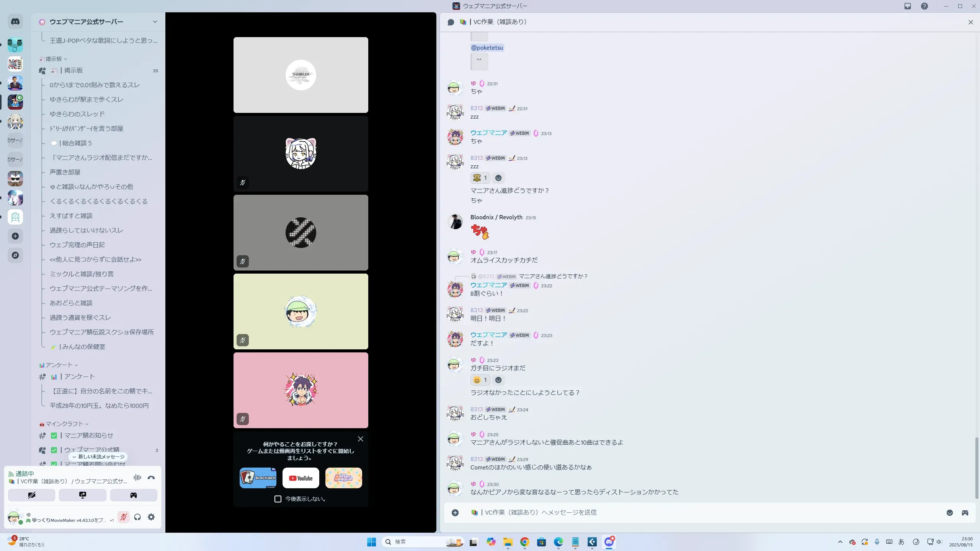Open the noise suppression waveform icon

(x=137, y=478)
